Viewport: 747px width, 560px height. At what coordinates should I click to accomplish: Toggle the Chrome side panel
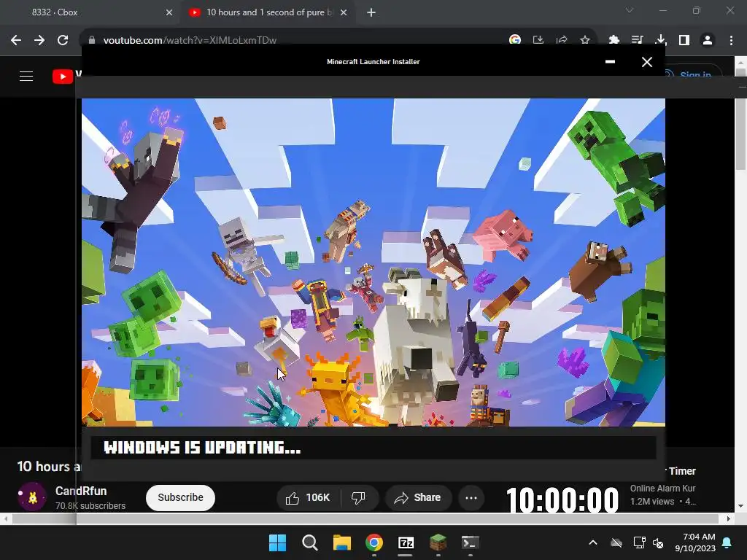[684, 40]
